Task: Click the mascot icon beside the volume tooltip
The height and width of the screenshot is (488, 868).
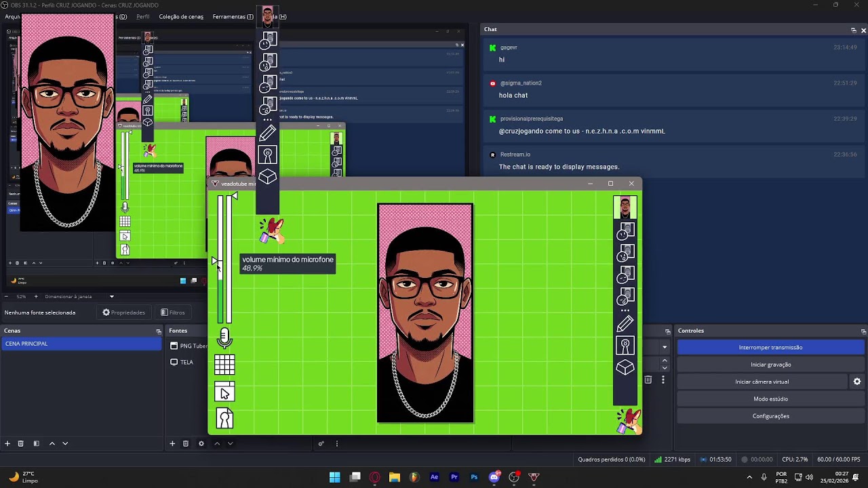Action: point(272,230)
